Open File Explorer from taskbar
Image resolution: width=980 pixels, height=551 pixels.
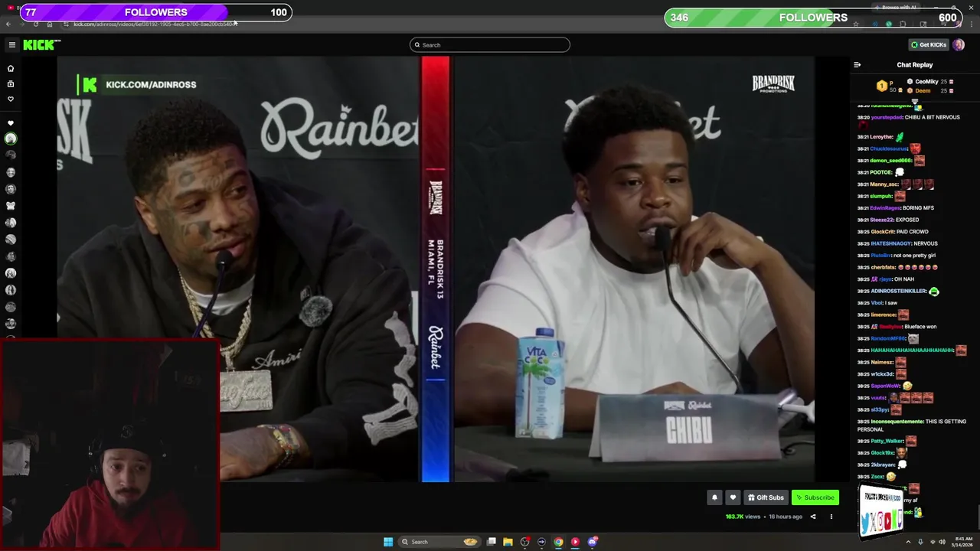pyautogui.click(x=508, y=542)
